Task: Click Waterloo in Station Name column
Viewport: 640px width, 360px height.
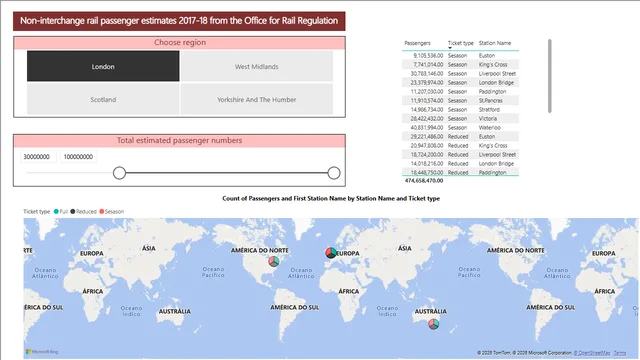Action: pos(489,127)
